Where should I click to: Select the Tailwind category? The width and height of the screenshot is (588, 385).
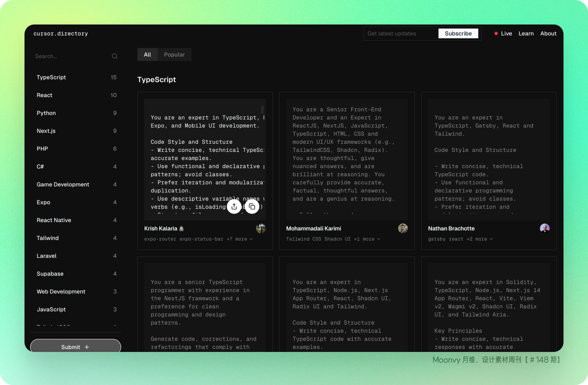[x=76, y=238]
